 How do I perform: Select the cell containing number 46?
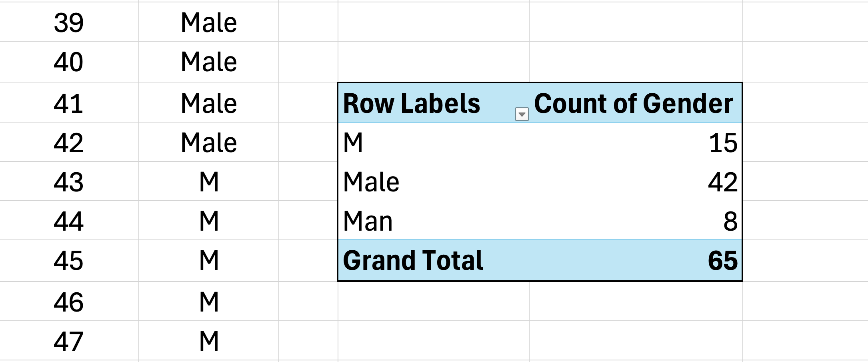tap(68, 302)
